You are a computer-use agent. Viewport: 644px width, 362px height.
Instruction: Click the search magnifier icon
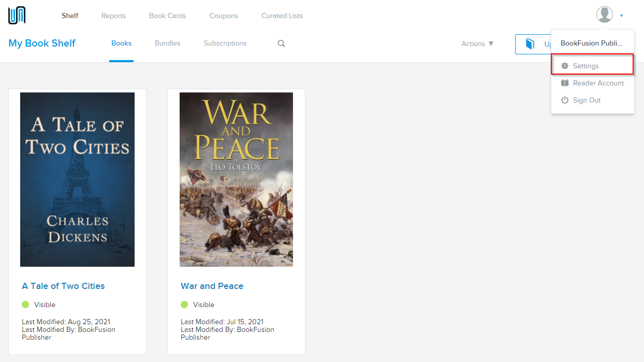(x=281, y=44)
